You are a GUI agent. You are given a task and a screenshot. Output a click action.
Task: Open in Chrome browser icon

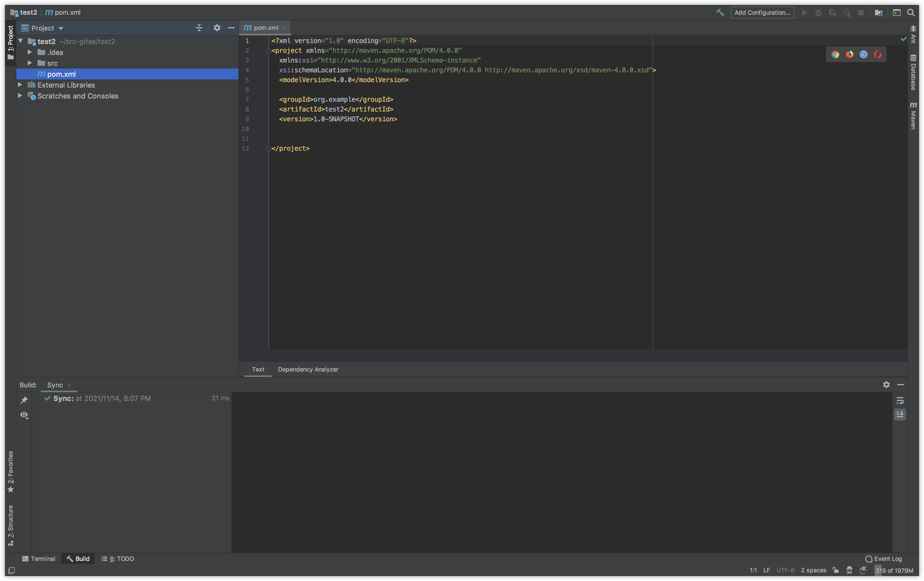coord(835,54)
